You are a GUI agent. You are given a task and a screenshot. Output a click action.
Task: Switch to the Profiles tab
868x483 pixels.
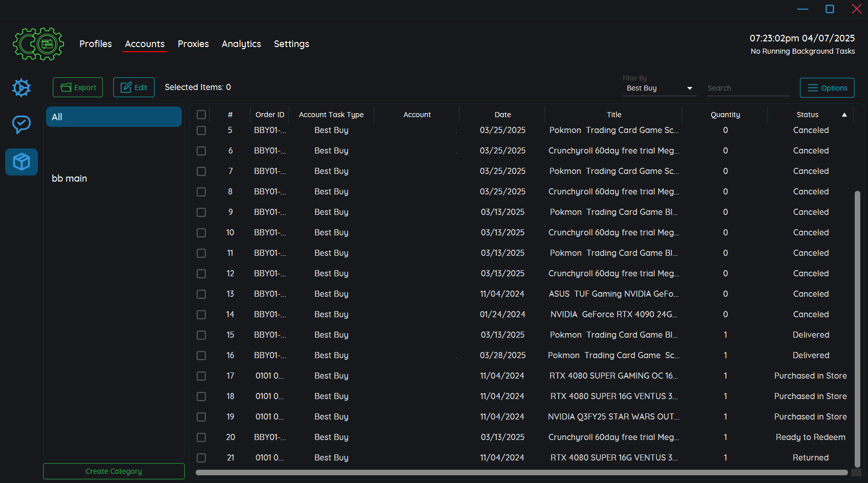[95, 44]
